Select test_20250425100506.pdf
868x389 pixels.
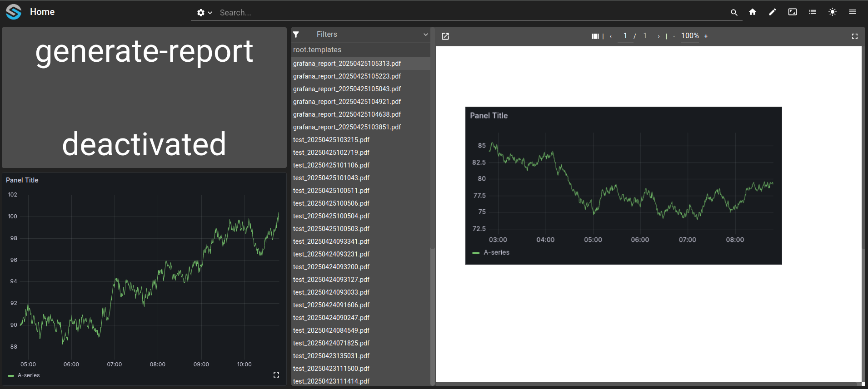coord(361,203)
